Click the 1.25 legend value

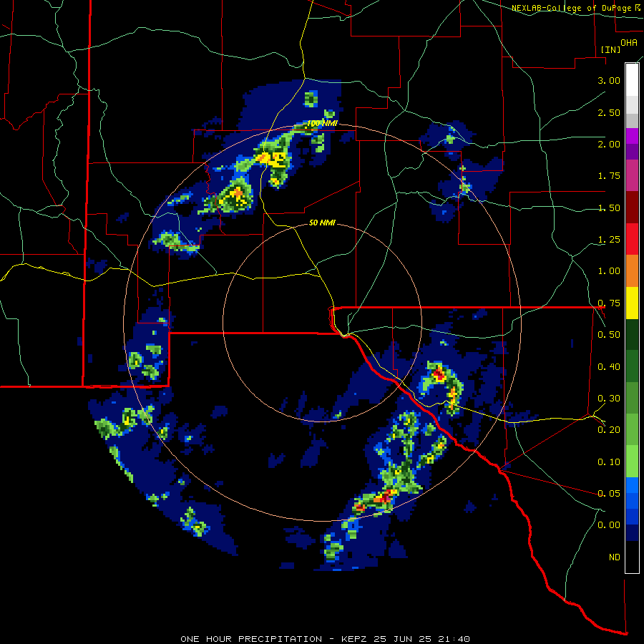[609, 240]
